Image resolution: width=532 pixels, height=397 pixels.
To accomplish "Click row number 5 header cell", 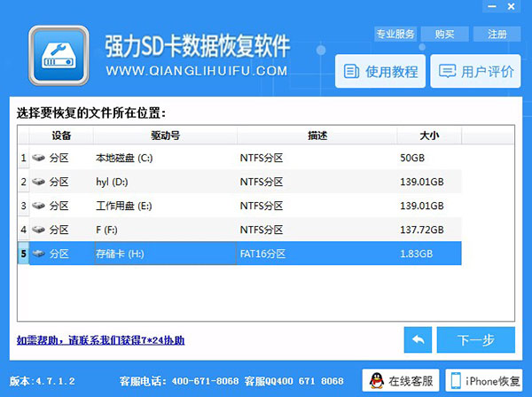I will (23, 253).
